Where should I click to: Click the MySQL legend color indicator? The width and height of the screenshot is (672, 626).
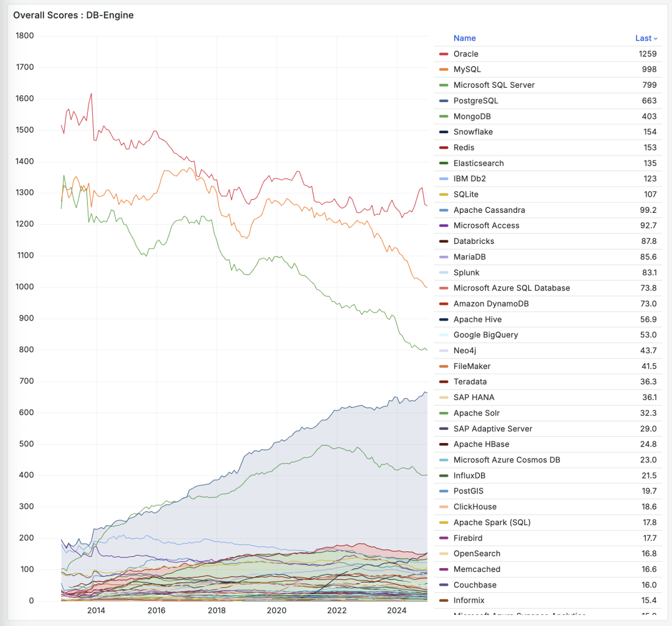point(444,70)
